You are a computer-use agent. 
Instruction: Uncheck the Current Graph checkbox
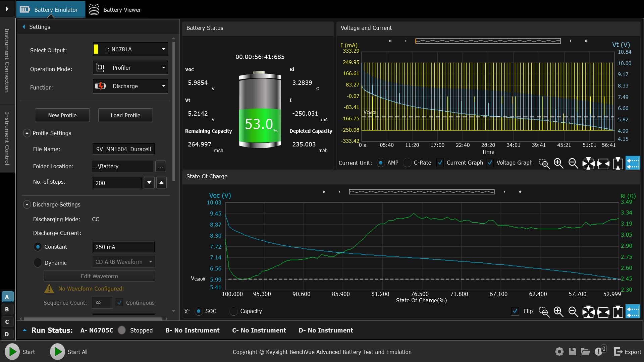coord(440,163)
